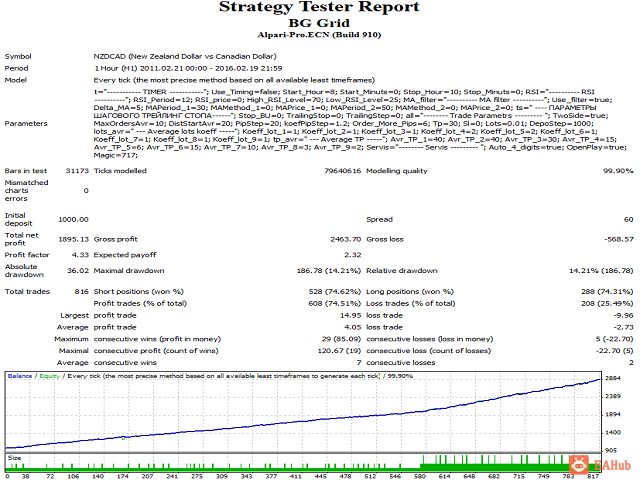Click the '2884' chart axis value
640x480 pixels.
tap(613, 378)
